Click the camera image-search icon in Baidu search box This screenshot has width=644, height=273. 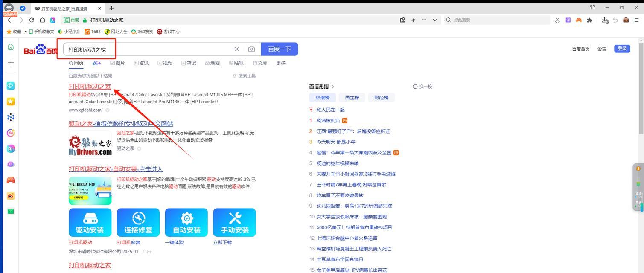tap(251, 49)
